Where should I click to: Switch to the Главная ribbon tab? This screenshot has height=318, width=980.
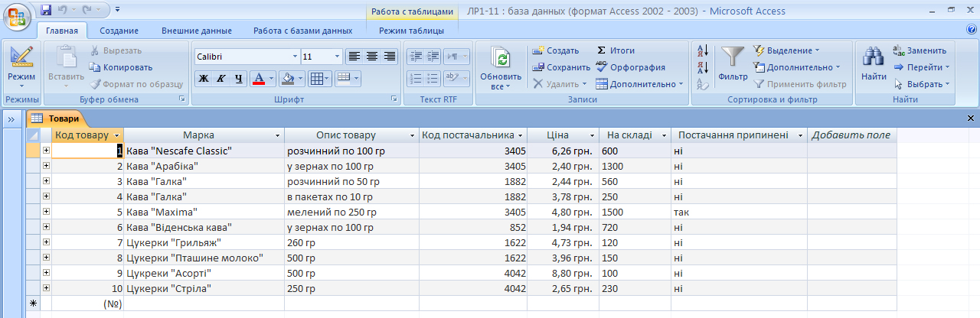click(x=62, y=31)
